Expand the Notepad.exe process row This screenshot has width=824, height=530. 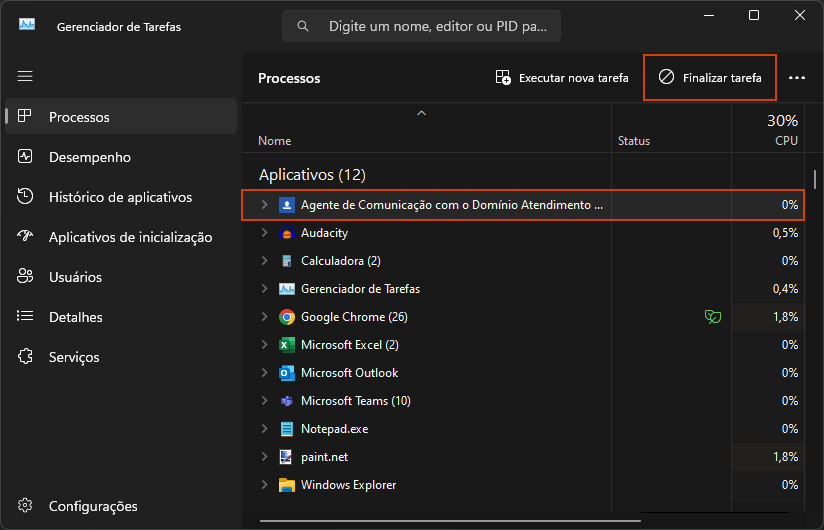click(264, 429)
